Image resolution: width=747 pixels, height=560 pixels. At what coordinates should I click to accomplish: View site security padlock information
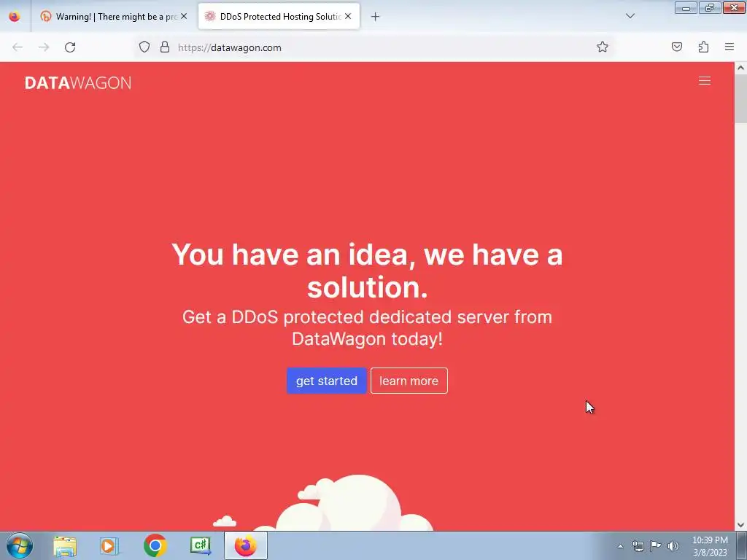pyautogui.click(x=165, y=47)
